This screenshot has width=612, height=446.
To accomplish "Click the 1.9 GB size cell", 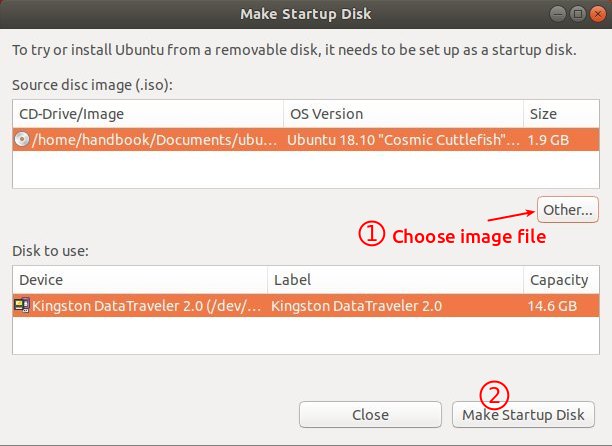I will [x=548, y=140].
